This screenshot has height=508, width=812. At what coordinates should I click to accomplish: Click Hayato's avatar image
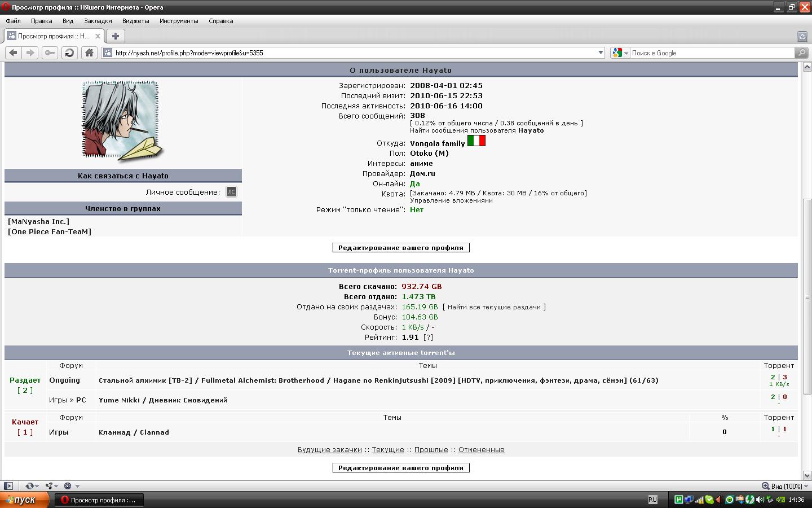123,120
